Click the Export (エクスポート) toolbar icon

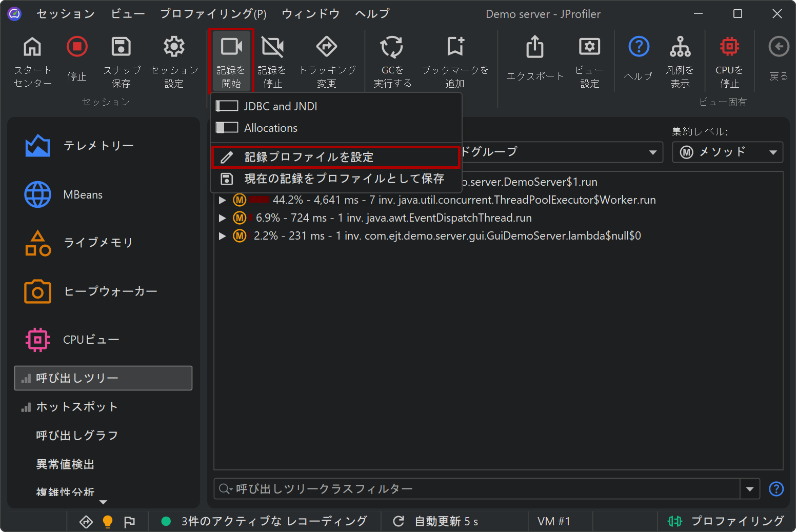point(534,48)
